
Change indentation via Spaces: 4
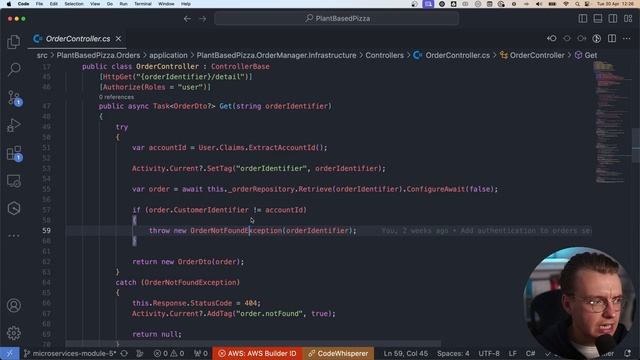[x=453, y=353]
